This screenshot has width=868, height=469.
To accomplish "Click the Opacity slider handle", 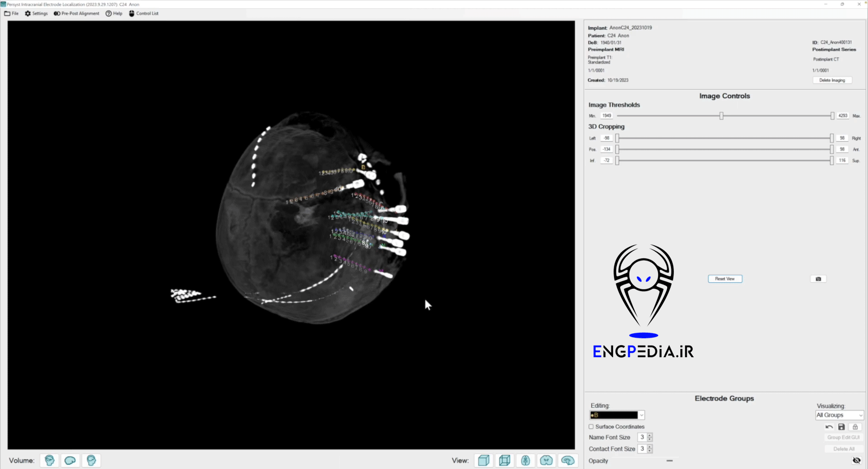I will pos(670,461).
